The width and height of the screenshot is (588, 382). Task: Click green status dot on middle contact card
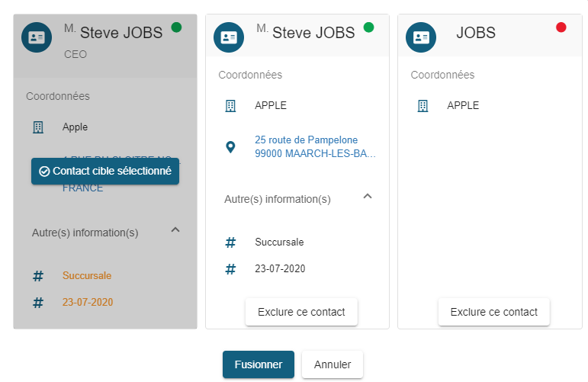pos(369,27)
